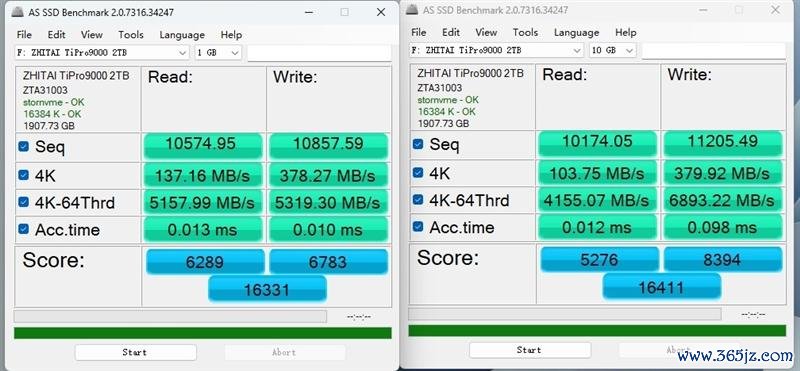This screenshot has height=371, width=800.
Task: Click the write score 8394
Action: click(723, 259)
